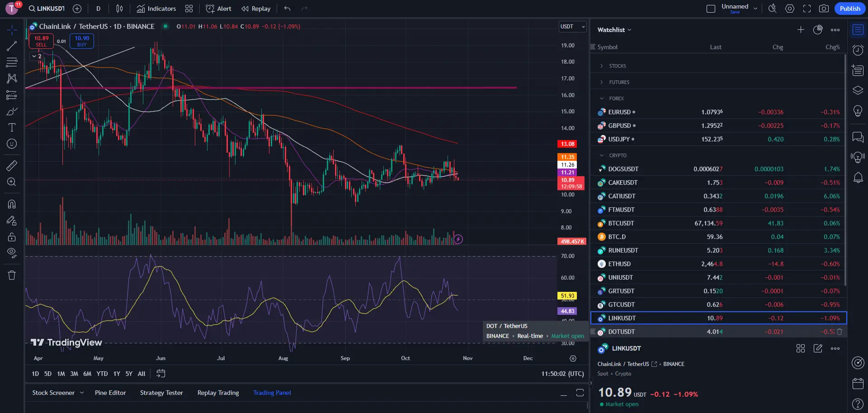
Task: Select the ruler measure tool
Action: [x=12, y=165]
